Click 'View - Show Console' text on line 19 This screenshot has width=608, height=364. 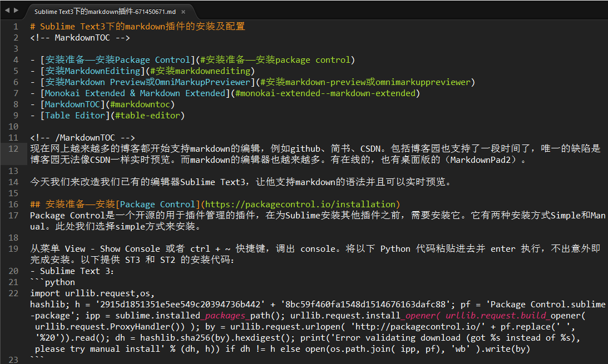(x=112, y=248)
